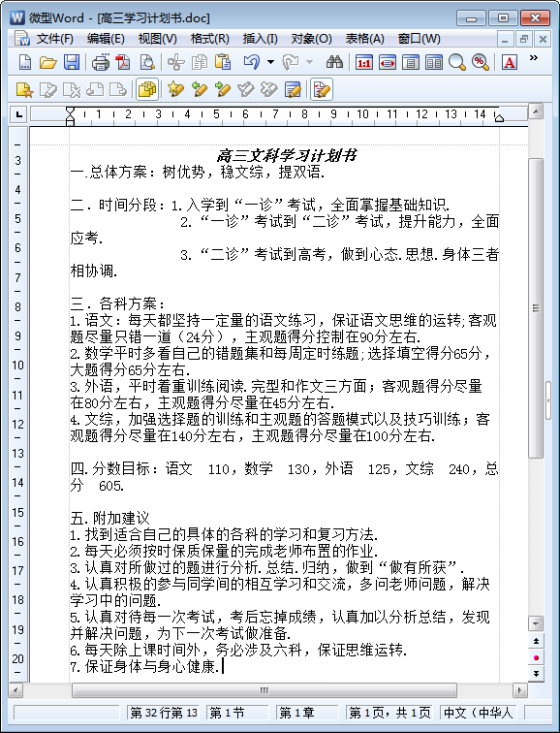Undo the last action
560x733 pixels.
(252, 62)
